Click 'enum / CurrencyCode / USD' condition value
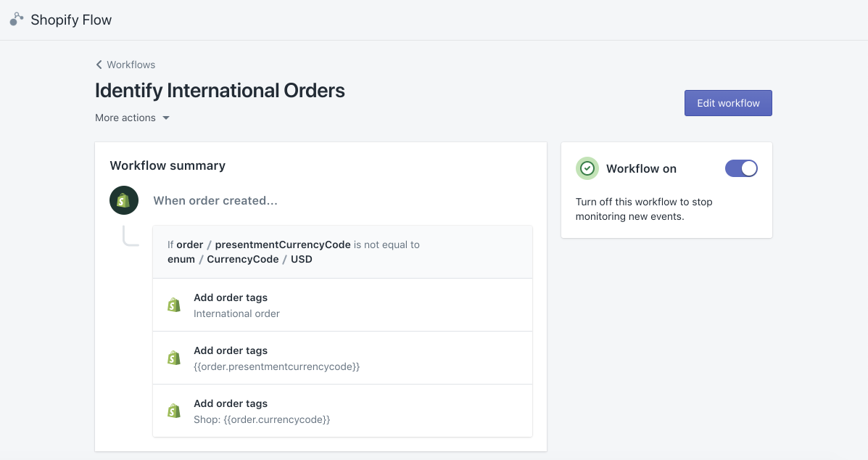The width and height of the screenshot is (868, 460). [240, 259]
